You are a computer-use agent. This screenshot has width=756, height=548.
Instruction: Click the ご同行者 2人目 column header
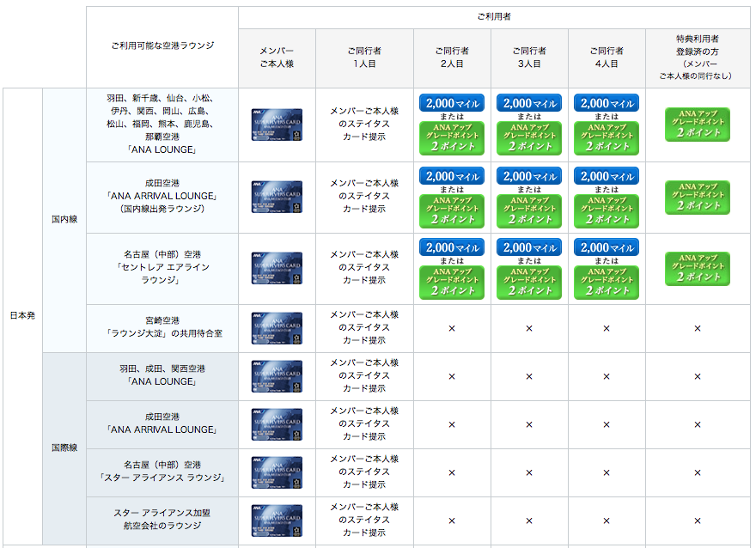(x=452, y=58)
